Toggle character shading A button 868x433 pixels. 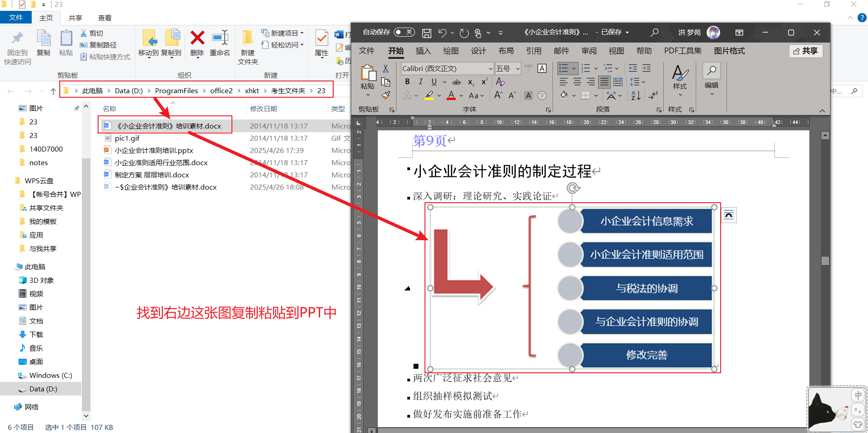[528, 95]
